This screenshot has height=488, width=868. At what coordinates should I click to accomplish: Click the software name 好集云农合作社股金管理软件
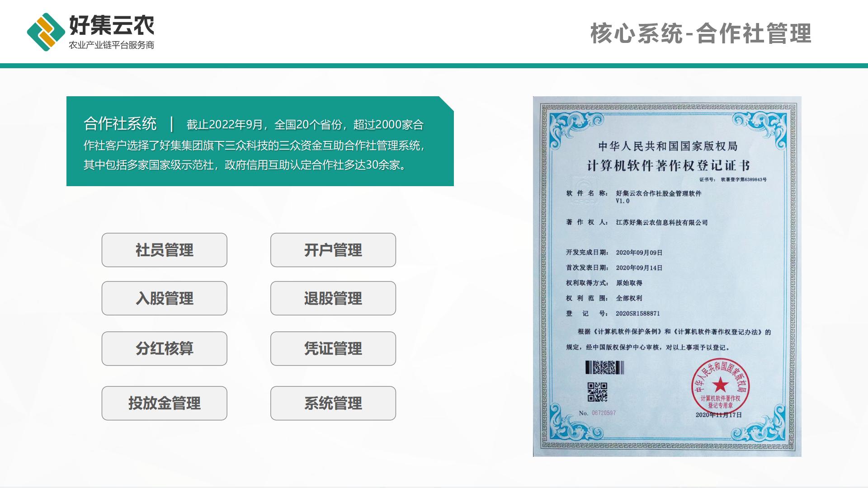659,193
